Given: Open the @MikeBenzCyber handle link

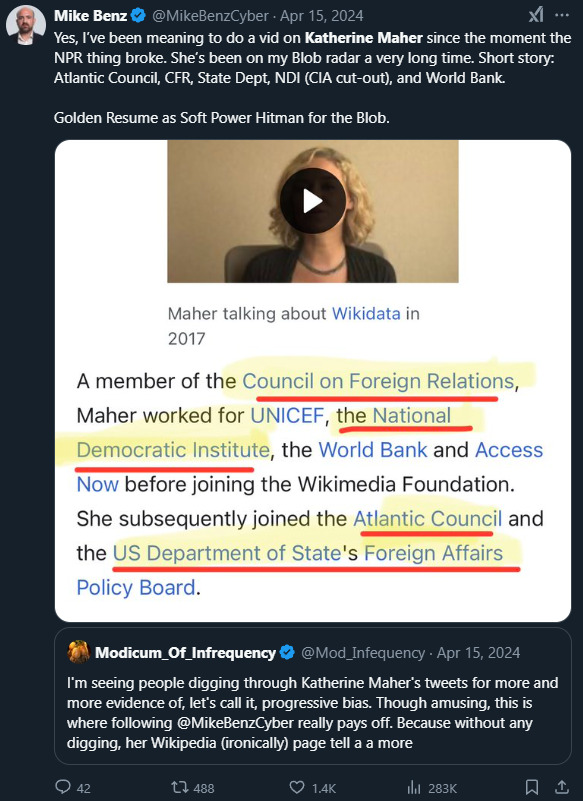Looking at the screenshot, I should pyautogui.click(x=210, y=16).
